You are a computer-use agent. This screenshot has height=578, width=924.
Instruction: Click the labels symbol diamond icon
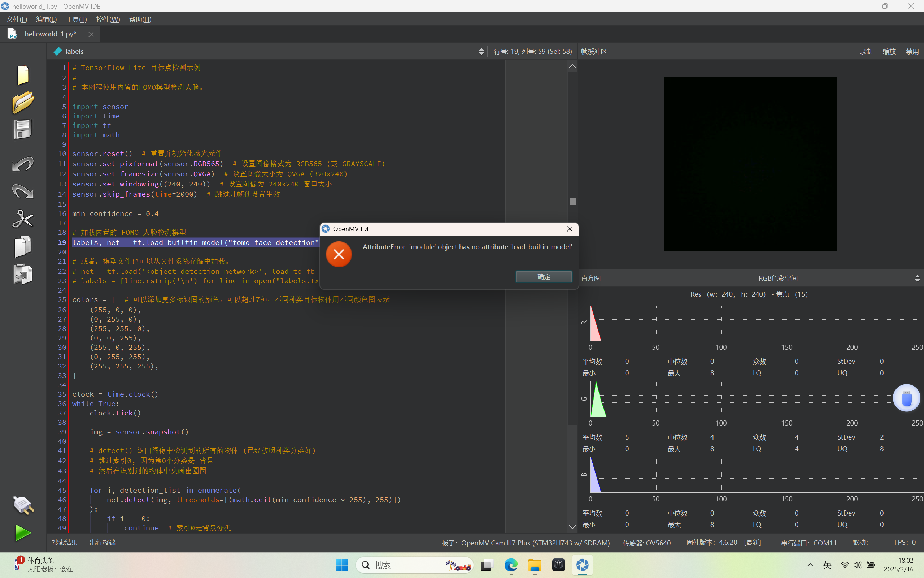point(58,51)
